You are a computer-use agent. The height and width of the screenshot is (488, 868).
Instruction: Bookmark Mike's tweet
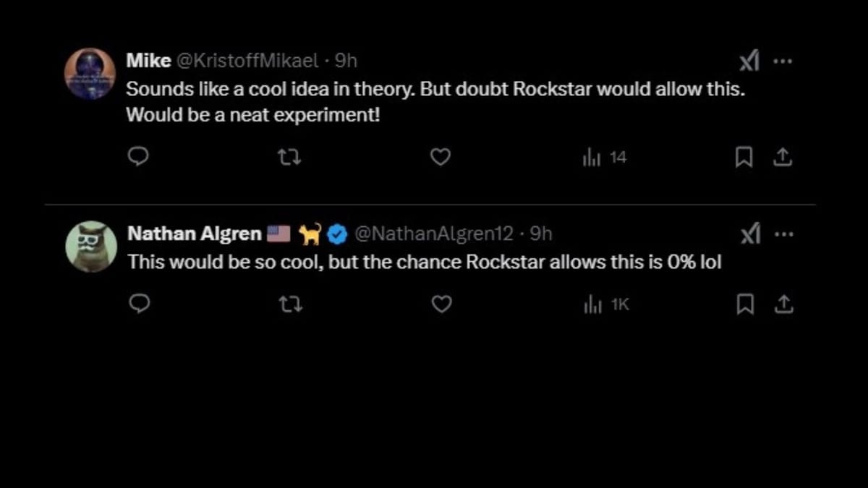(x=744, y=157)
